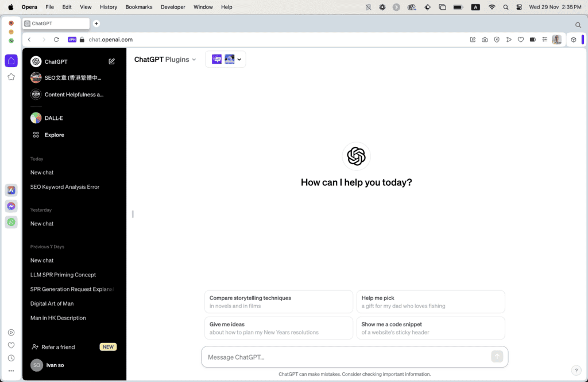This screenshot has width=588, height=382.
Task: Open WhatsApp from Opera's sidebar
Action: point(11,222)
